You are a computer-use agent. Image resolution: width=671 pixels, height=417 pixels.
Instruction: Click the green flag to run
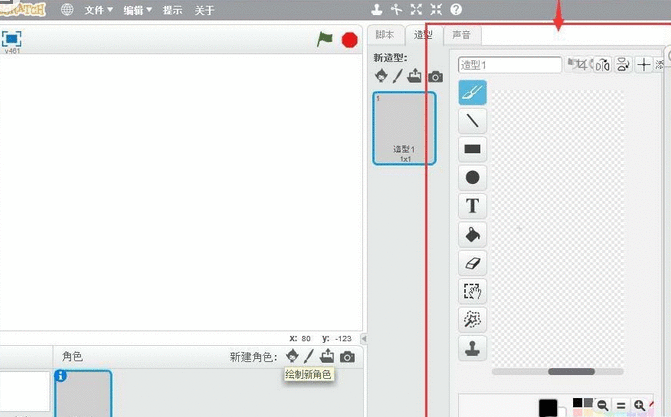[325, 39]
